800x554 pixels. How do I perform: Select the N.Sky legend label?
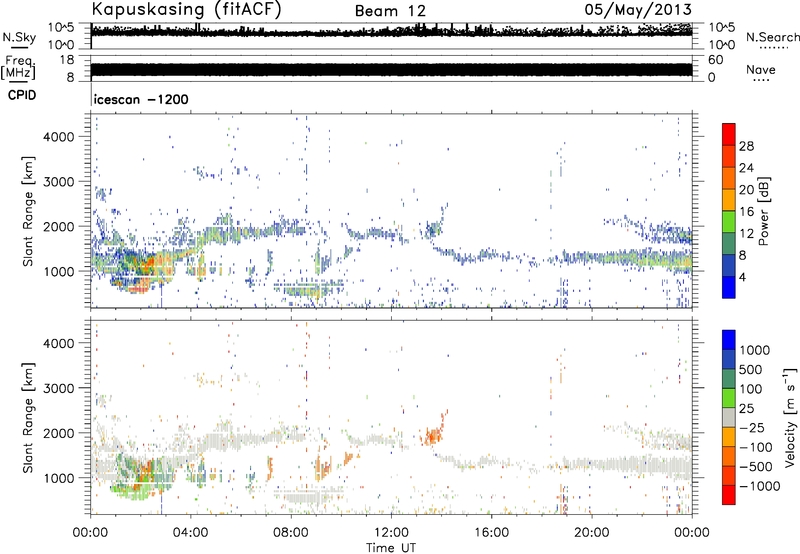pyautogui.click(x=19, y=37)
